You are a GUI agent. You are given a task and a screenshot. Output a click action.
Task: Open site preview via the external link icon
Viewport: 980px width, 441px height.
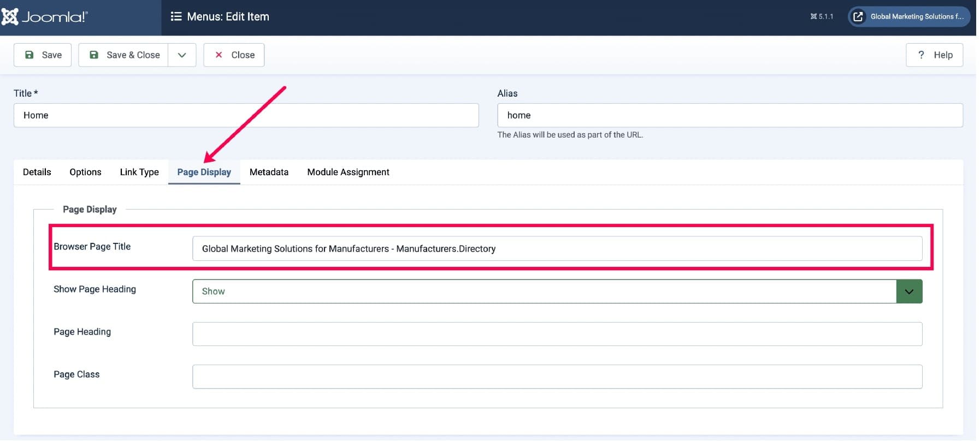(858, 17)
